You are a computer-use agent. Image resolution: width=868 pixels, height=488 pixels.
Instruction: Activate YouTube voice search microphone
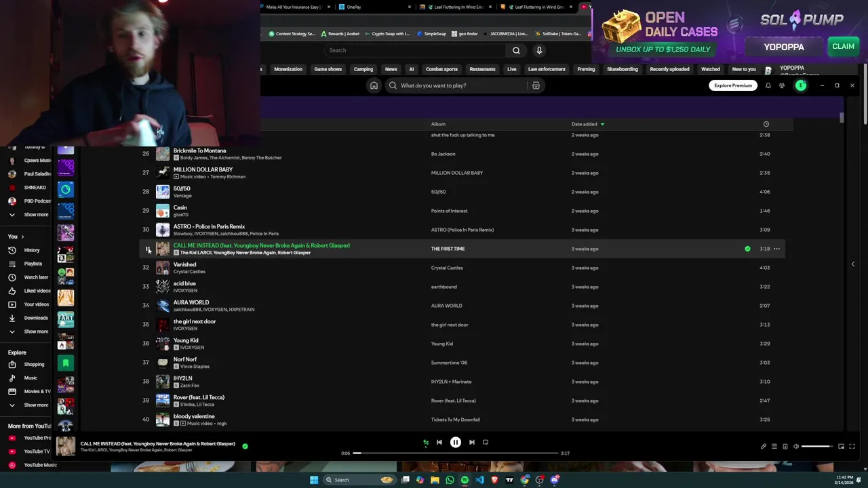click(539, 50)
